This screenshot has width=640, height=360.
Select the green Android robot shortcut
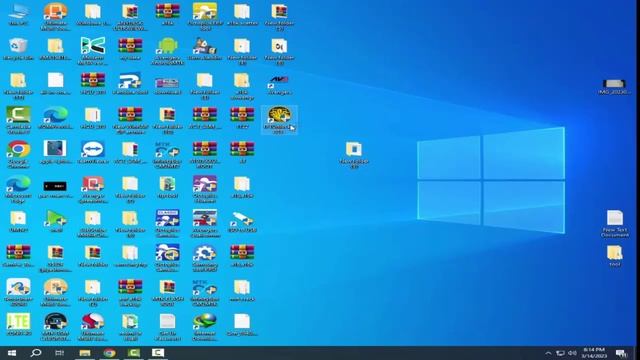(x=168, y=51)
